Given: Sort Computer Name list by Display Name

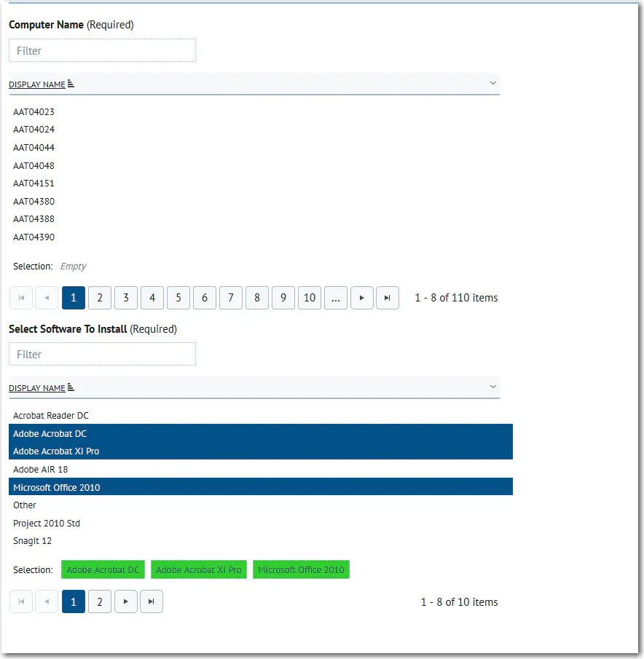Looking at the screenshot, I should pos(37,84).
